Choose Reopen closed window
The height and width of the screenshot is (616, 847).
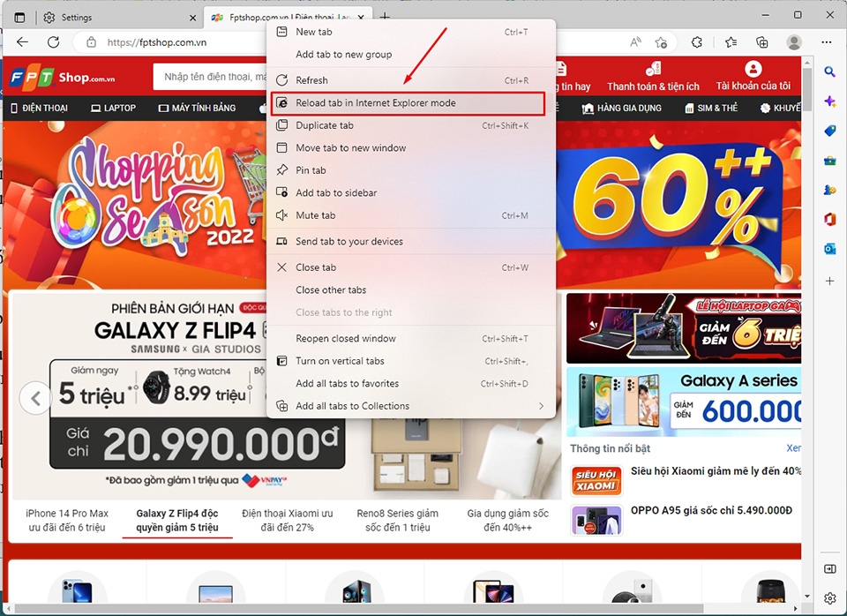point(411,339)
